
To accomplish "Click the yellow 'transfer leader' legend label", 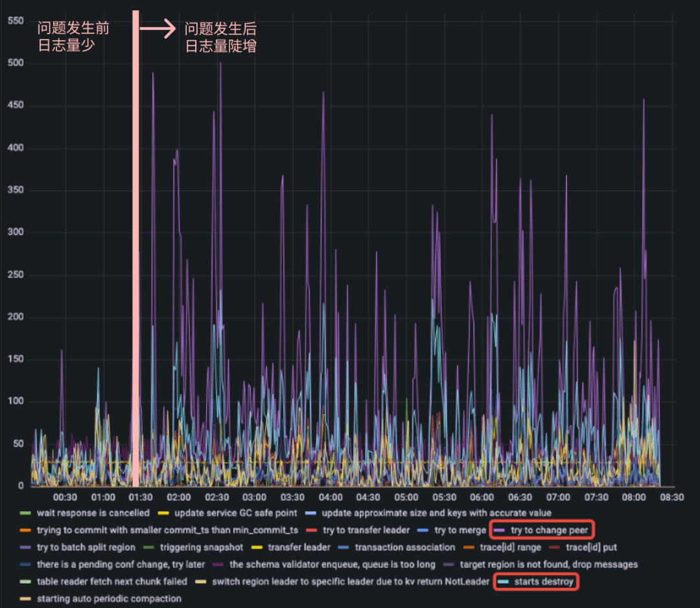I will pos(298,547).
